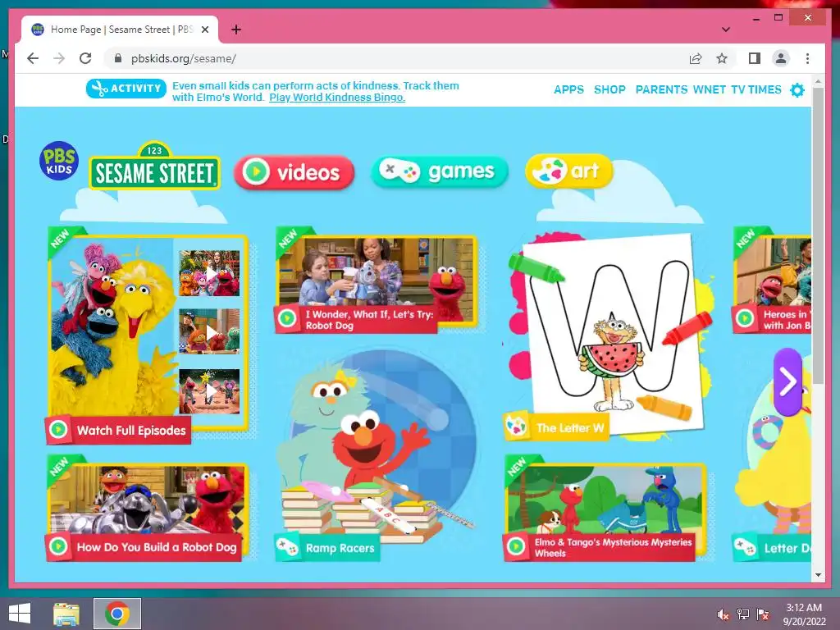Open the network tray icon
The height and width of the screenshot is (630, 840).
tap(743, 614)
